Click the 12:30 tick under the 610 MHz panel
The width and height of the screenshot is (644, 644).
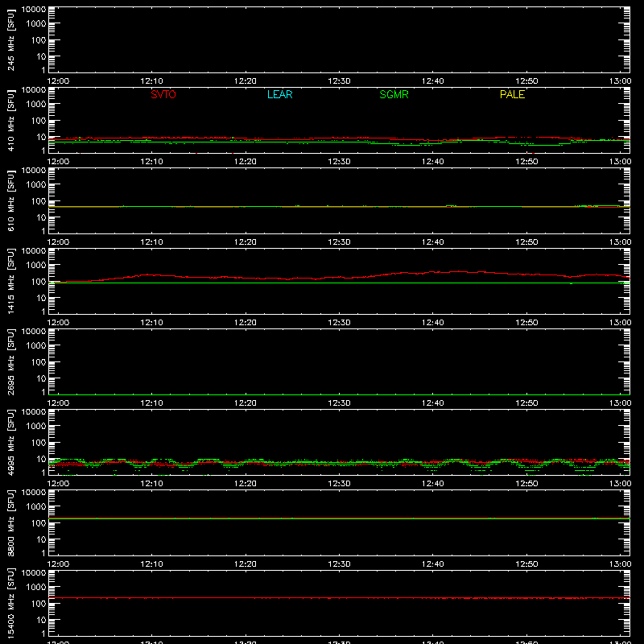[339, 242]
